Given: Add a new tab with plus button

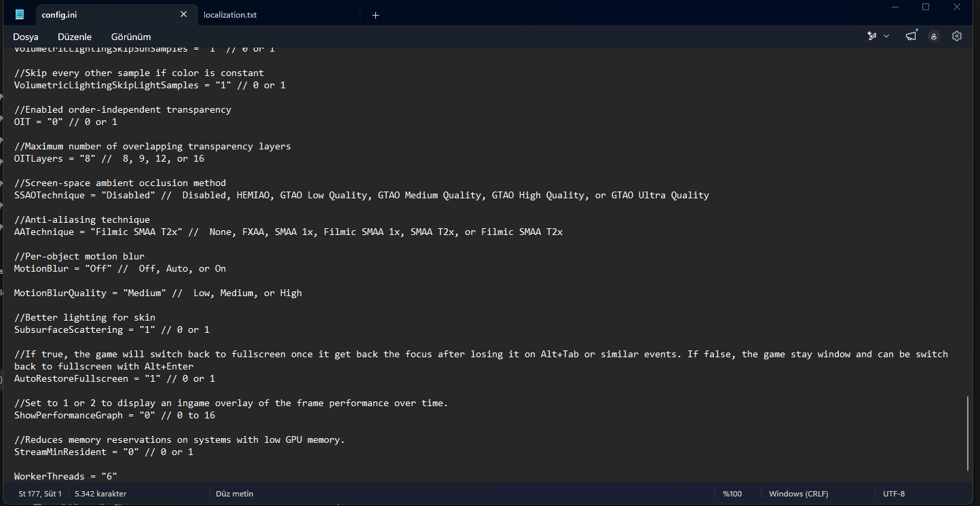Looking at the screenshot, I should (x=375, y=15).
